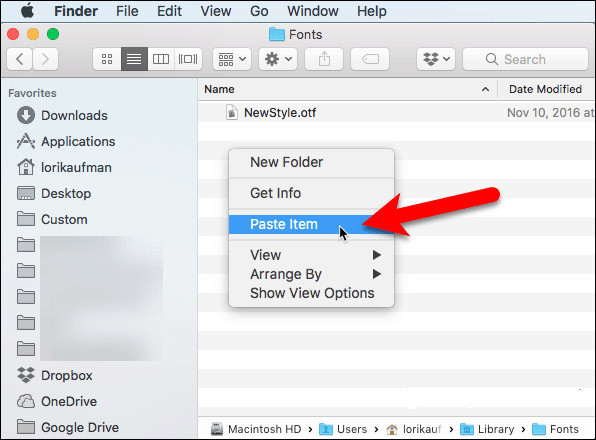Open the Dropbox toolbar dropdown
Image resolution: width=596 pixels, height=440 pixels.
[x=436, y=59]
